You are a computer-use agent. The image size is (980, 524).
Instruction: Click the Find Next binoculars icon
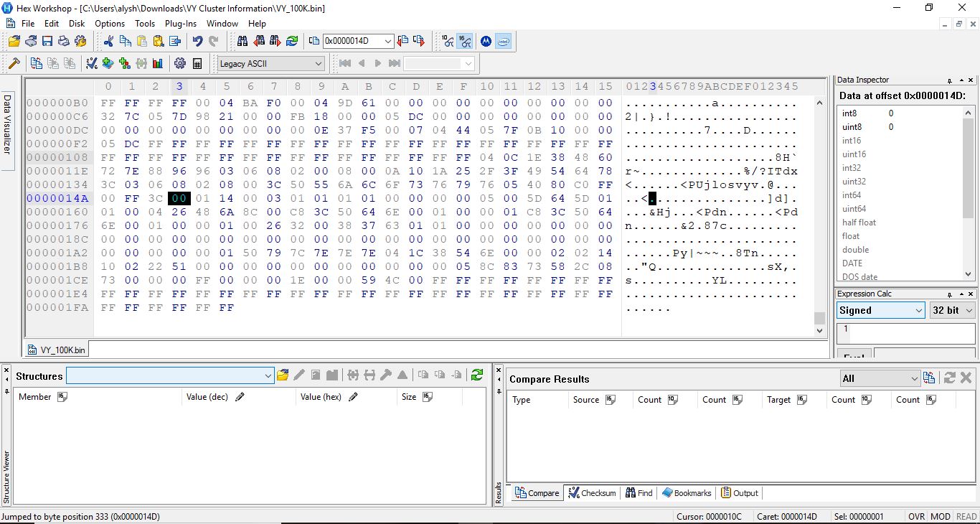tap(275, 41)
